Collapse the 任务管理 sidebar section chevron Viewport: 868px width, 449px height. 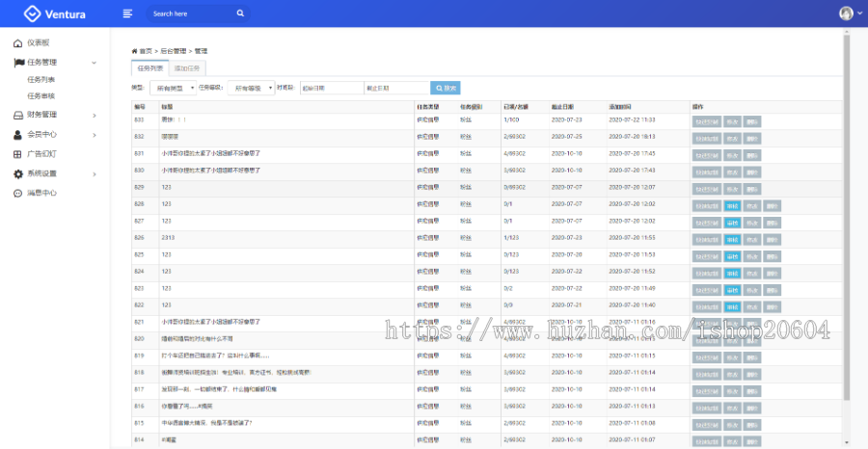pyautogui.click(x=94, y=63)
